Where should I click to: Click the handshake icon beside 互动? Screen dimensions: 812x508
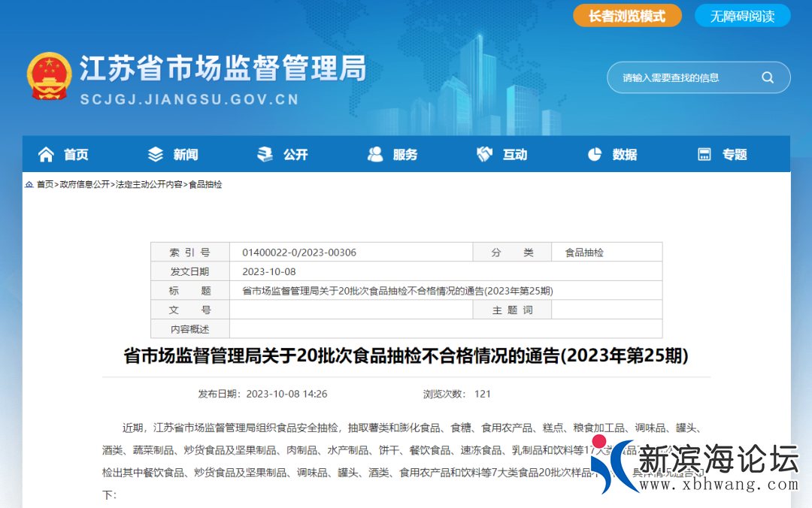[484, 154]
